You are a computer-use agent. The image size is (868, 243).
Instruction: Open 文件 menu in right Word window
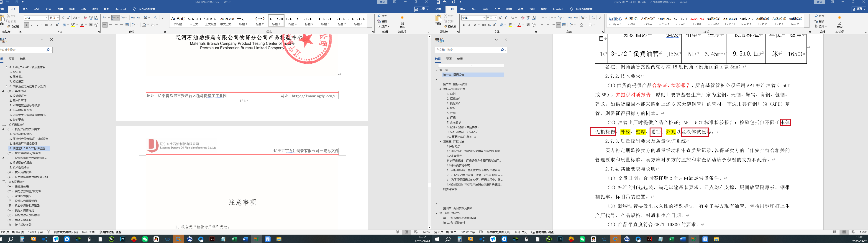(x=438, y=9)
